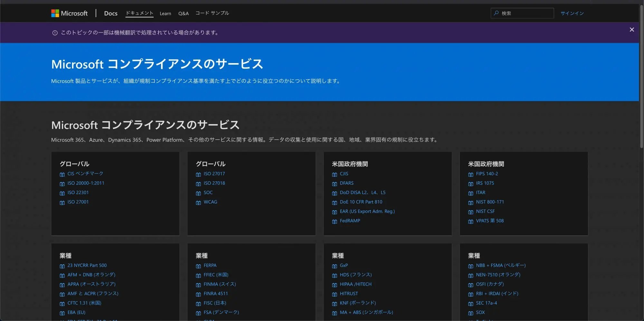644x321 pixels.
Task: Click icon next to ISO 22301
Action: pos(62,193)
